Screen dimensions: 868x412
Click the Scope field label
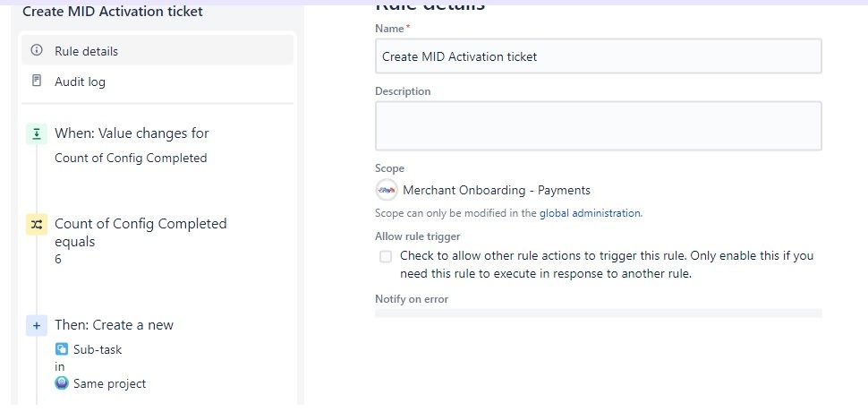pos(390,168)
